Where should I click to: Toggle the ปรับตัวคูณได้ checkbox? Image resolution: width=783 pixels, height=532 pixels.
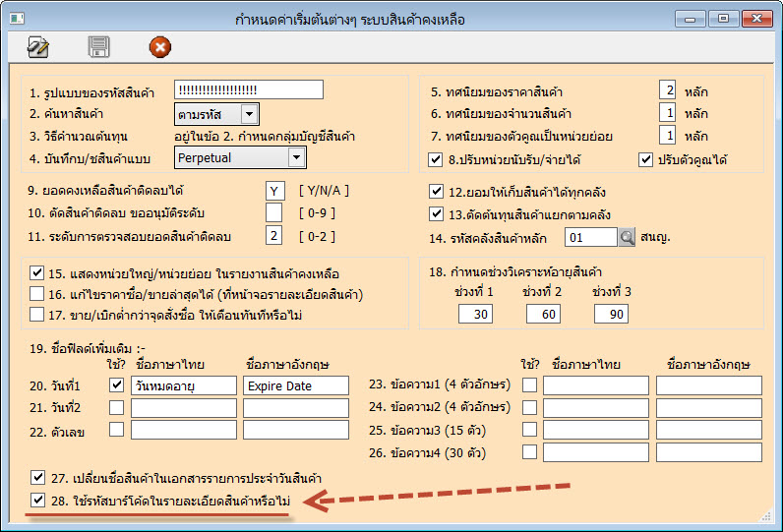point(645,159)
